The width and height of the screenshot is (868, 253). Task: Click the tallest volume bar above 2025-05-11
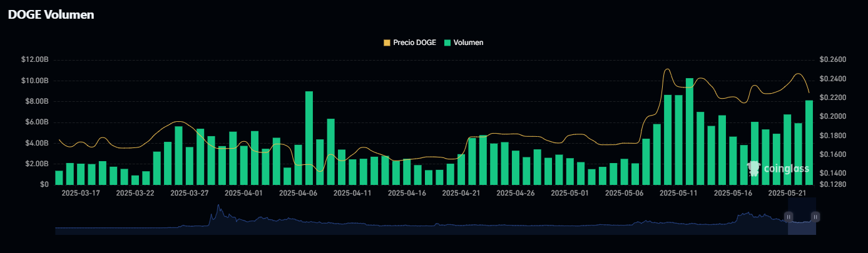[690, 131]
